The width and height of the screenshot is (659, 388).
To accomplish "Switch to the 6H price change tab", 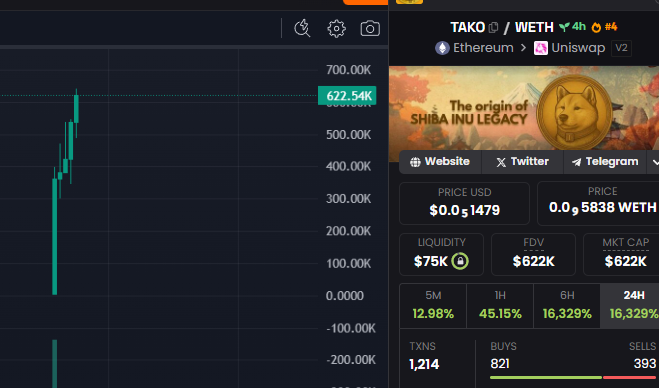I will coord(567,306).
